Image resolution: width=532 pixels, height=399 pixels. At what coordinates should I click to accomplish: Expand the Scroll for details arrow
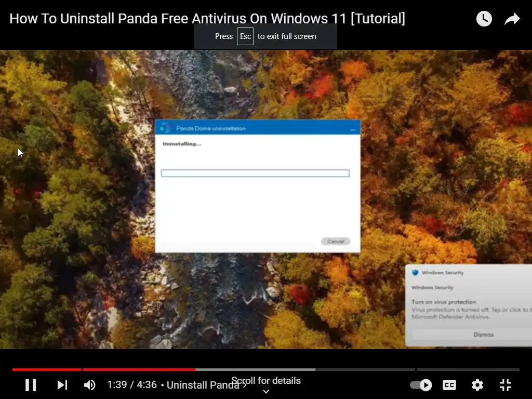point(266,392)
